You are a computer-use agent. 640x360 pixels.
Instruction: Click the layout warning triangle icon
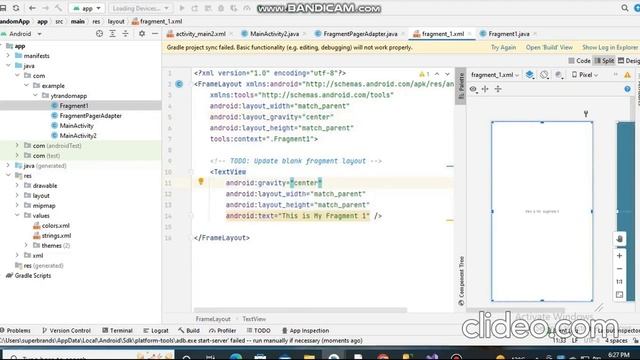point(627,75)
